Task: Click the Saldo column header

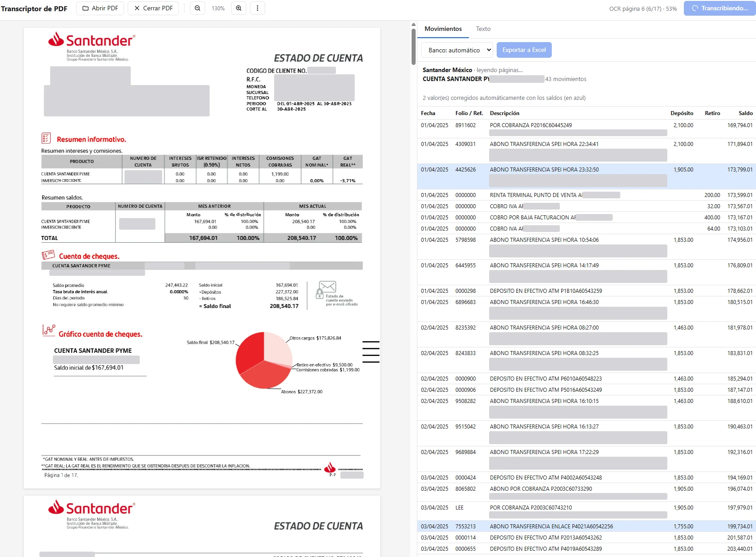Action: (x=746, y=113)
